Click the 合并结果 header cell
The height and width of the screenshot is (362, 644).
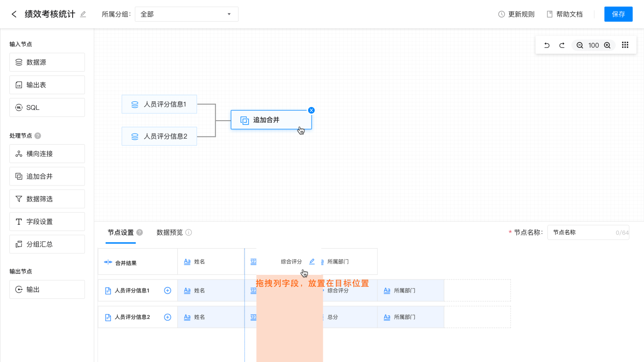pos(138,262)
